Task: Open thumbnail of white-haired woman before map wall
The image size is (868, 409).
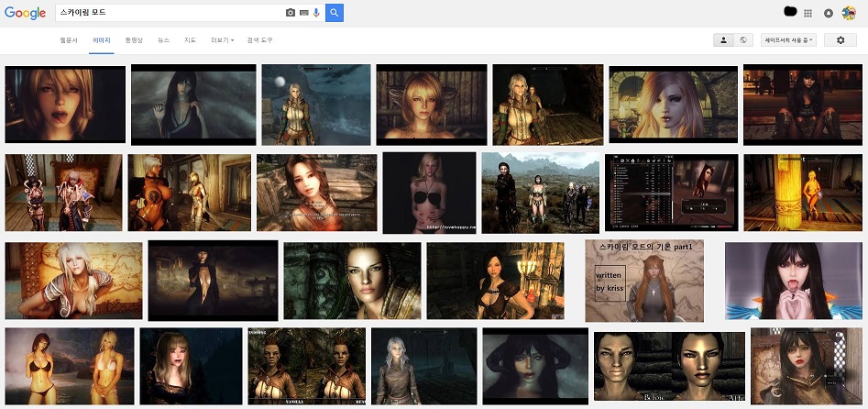Action: click(73, 281)
